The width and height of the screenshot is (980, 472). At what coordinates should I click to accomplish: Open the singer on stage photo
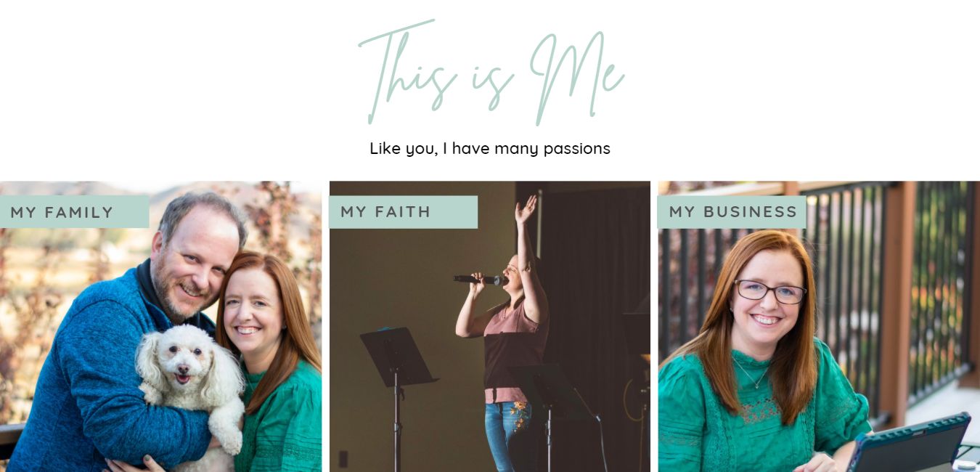tap(490, 326)
